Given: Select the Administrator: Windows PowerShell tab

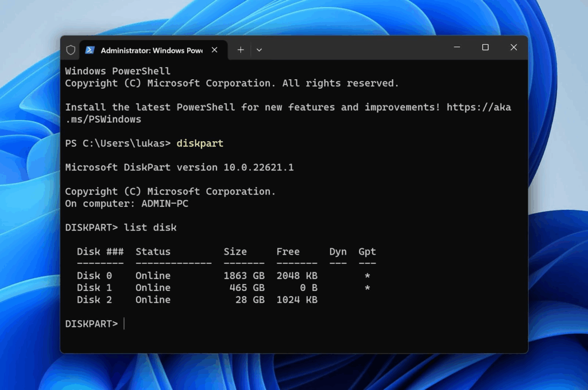Looking at the screenshot, I should pyautogui.click(x=151, y=50).
